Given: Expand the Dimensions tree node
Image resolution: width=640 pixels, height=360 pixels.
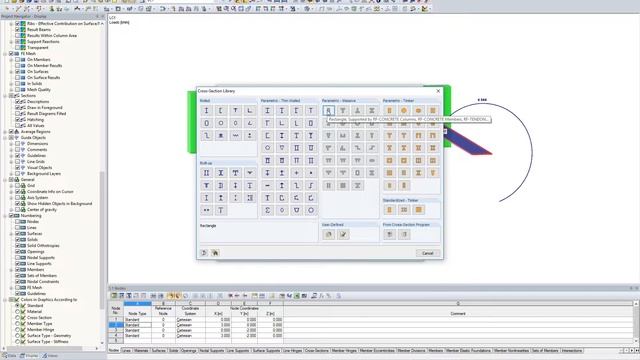Looking at the screenshot, I should [x=11, y=144].
